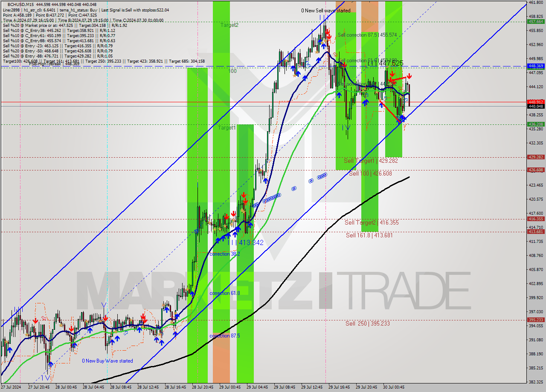Click the '0 New Buy Wave started' label
The width and height of the screenshot is (546, 392).
(x=107, y=361)
